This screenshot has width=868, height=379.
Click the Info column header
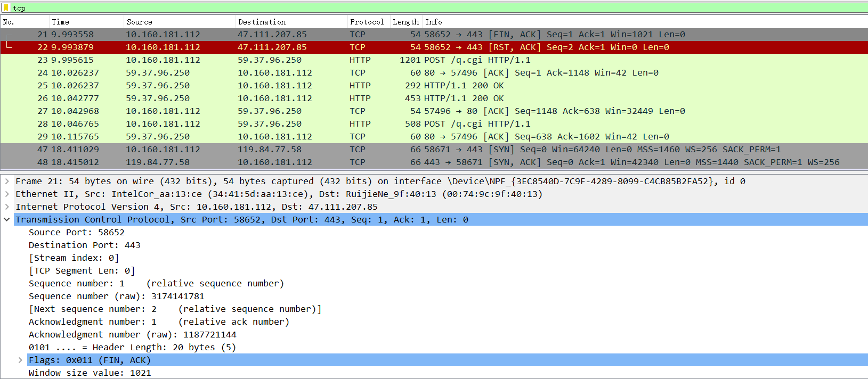(x=645, y=22)
